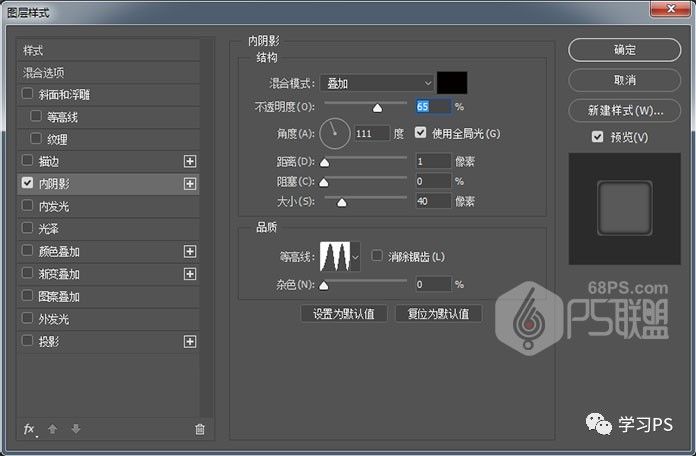Click the 大小 pixel input field
696x456 pixels.
pos(432,201)
